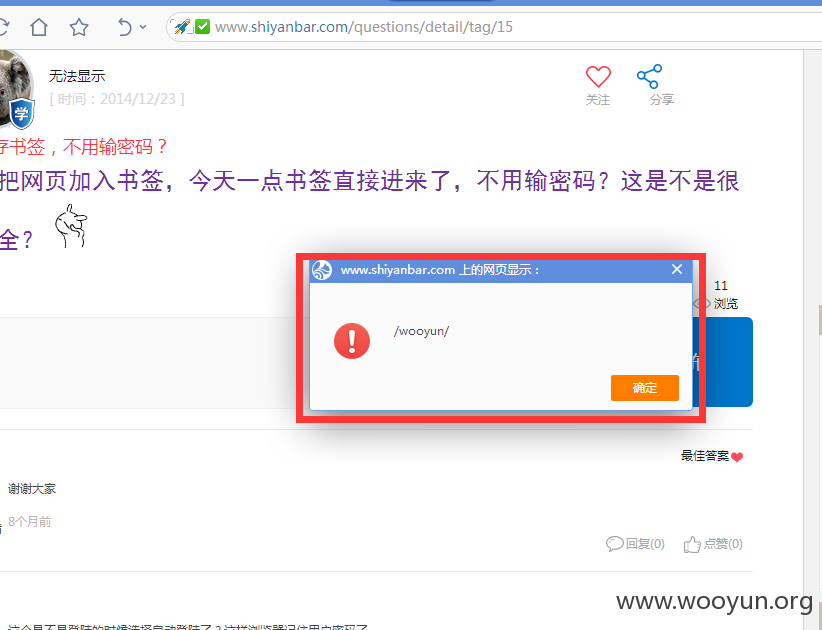Undo the closed page with the back-arrow icon
Image resolution: width=822 pixels, height=630 pixels.
125,27
